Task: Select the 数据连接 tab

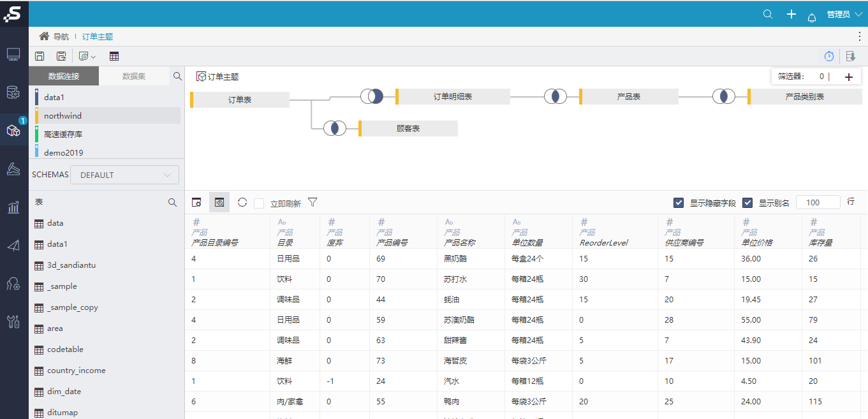Action: [64, 76]
